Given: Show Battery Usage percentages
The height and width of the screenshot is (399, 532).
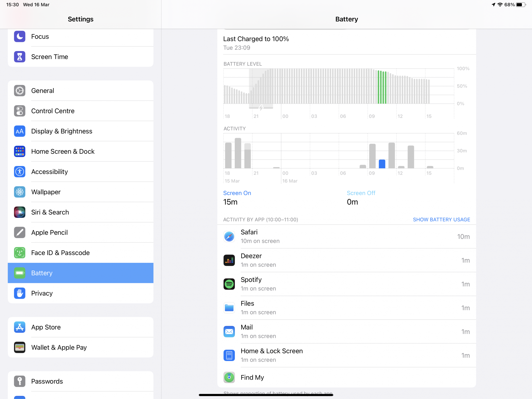Looking at the screenshot, I should [441, 220].
